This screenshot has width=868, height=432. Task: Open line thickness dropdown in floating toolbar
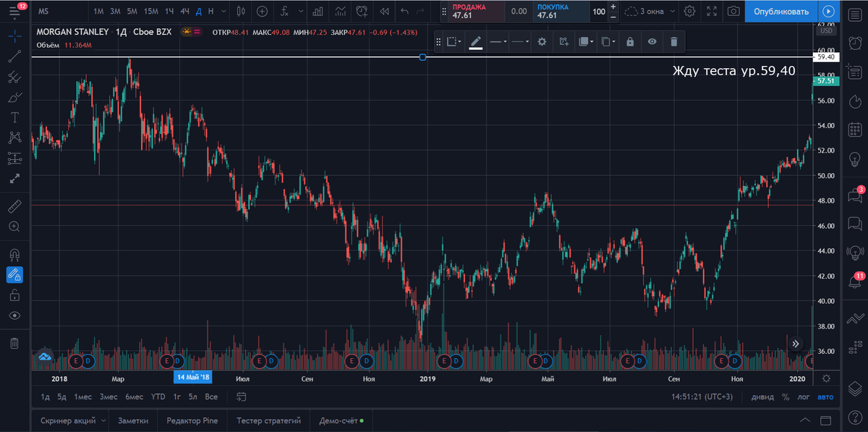click(x=498, y=42)
